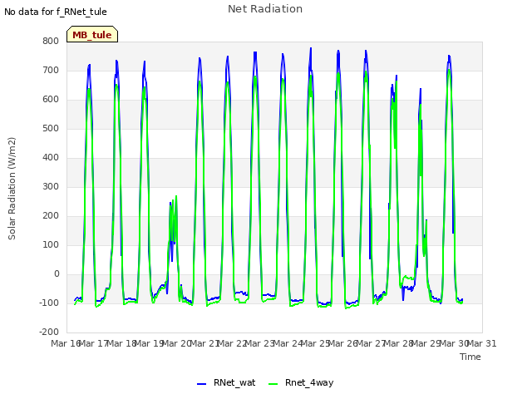Click the Mar 19 x-axis label
Image resolution: width=532 pixels, height=399 pixels.
click(149, 343)
